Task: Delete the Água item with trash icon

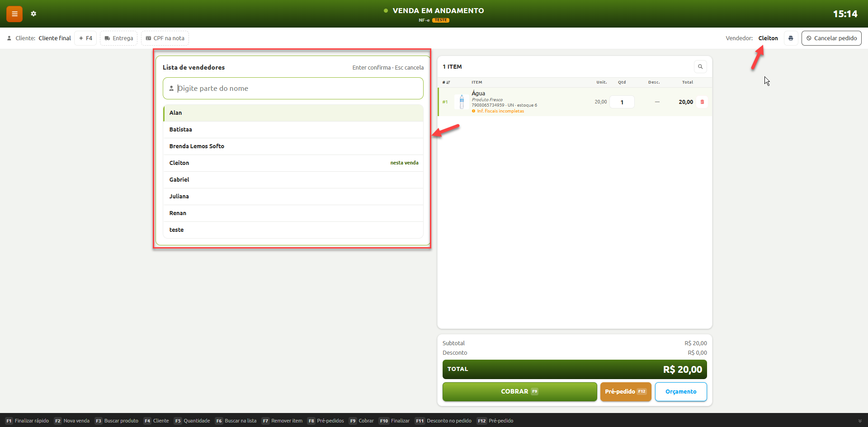Action: [702, 102]
